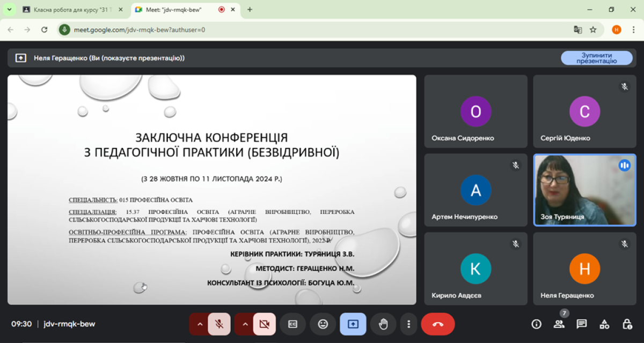Raise hand in the meeting
644x343 pixels.
[x=383, y=324]
